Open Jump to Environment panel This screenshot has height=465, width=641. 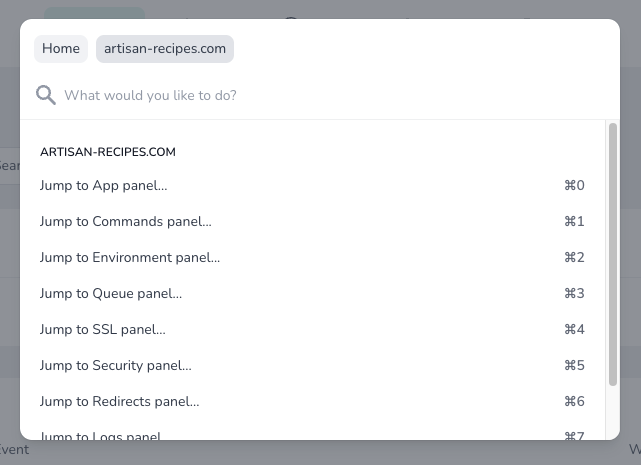pyautogui.click(x=130, y=257)
